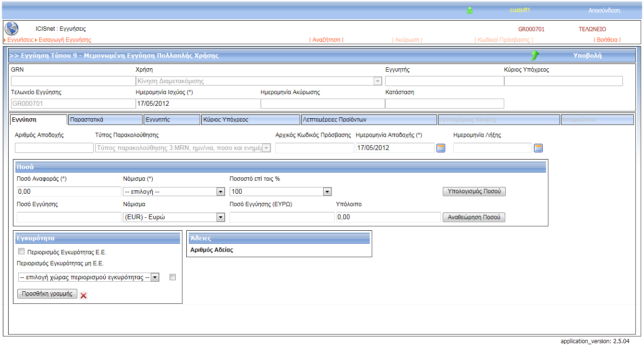This screenshot has width=644, height=349.
Task: Click the Αριθμός Αδείας column header
Action: point(212,250)
